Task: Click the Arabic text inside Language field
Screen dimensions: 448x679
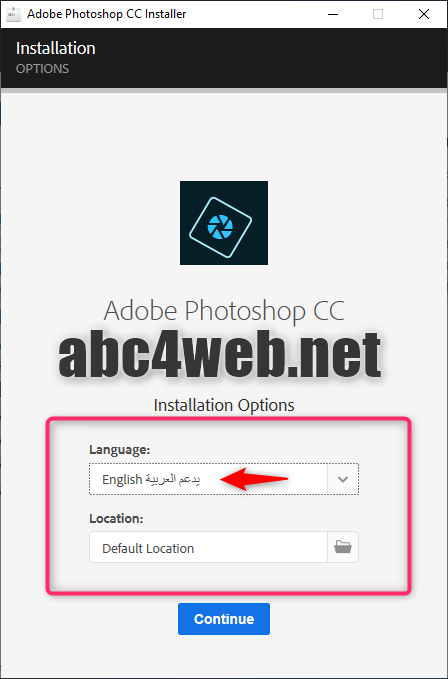Action: [173, 479]
